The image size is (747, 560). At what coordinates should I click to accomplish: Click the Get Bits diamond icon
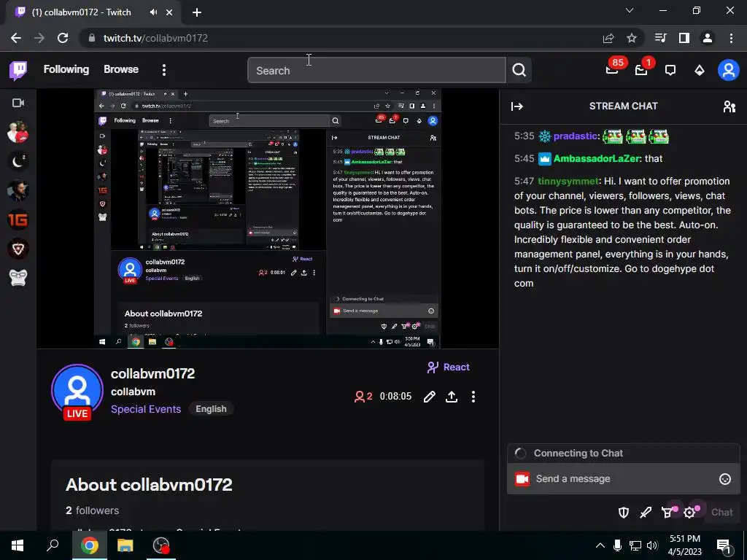click(700, 71)
